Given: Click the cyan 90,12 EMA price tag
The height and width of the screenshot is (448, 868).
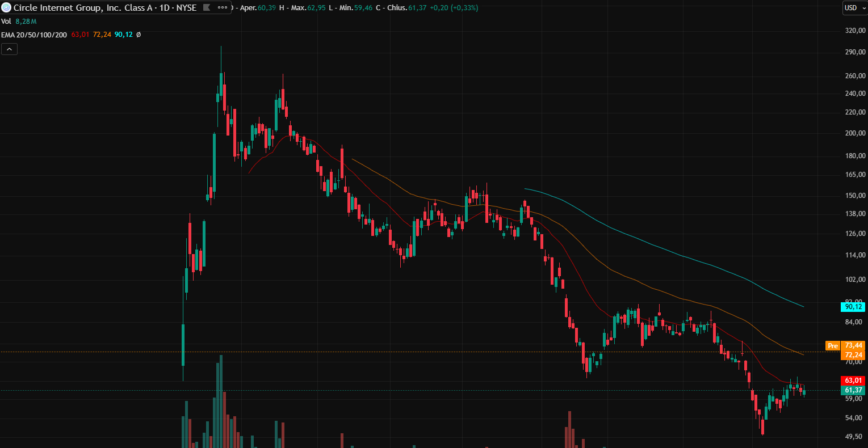Looking at the screenshot, I should click(x=853, y=307).
